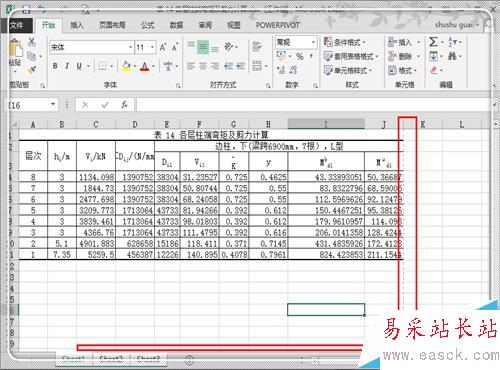Toggle Bold formatting

pos(55,66)
